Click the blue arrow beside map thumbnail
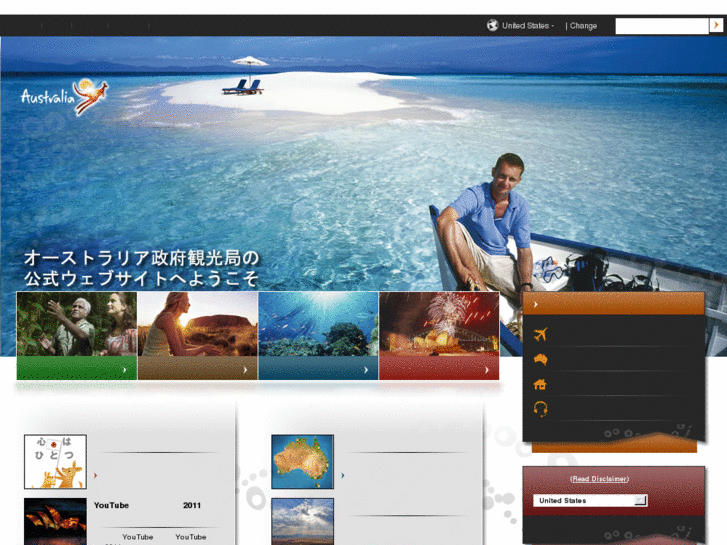The width and height of the screenshot is (727, 545). click(x=343, y=475)
